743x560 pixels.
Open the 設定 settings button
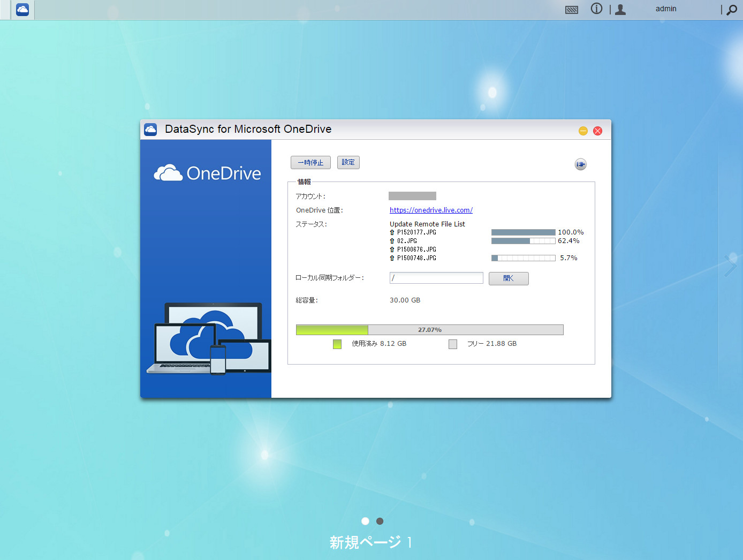click(x=348, y=162)
